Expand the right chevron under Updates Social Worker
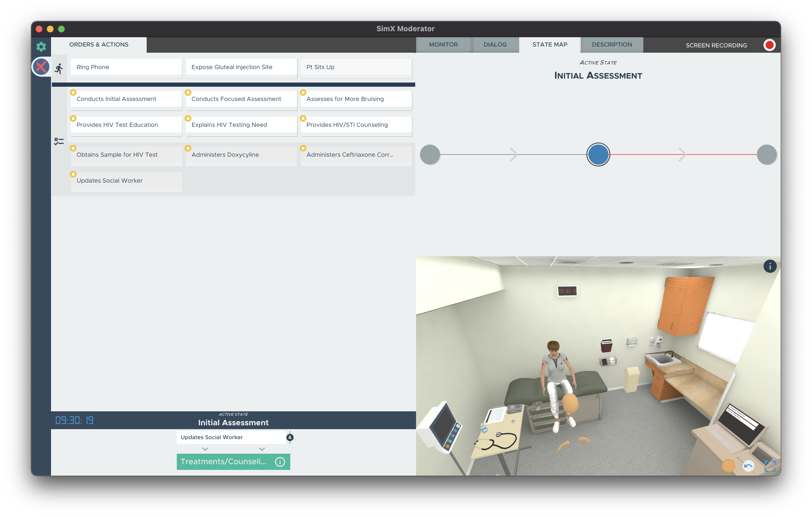812x517 pixels. pyautogui.click(x=262, y=449)
